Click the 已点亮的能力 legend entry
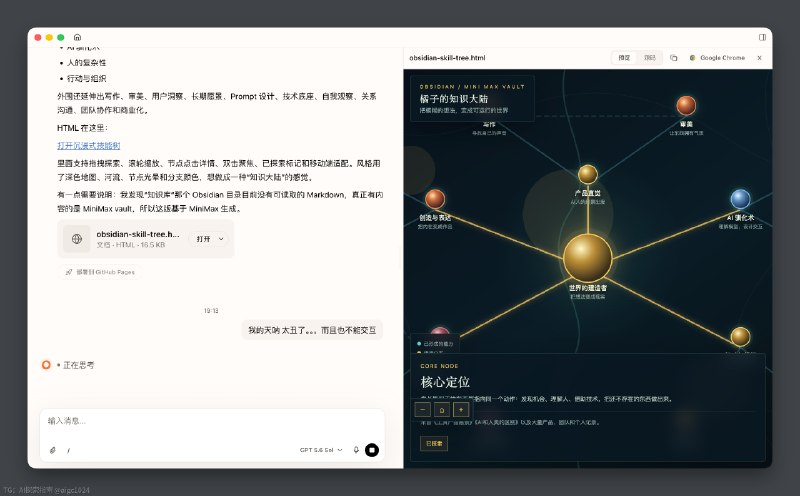800x496 pixels. 436,343
